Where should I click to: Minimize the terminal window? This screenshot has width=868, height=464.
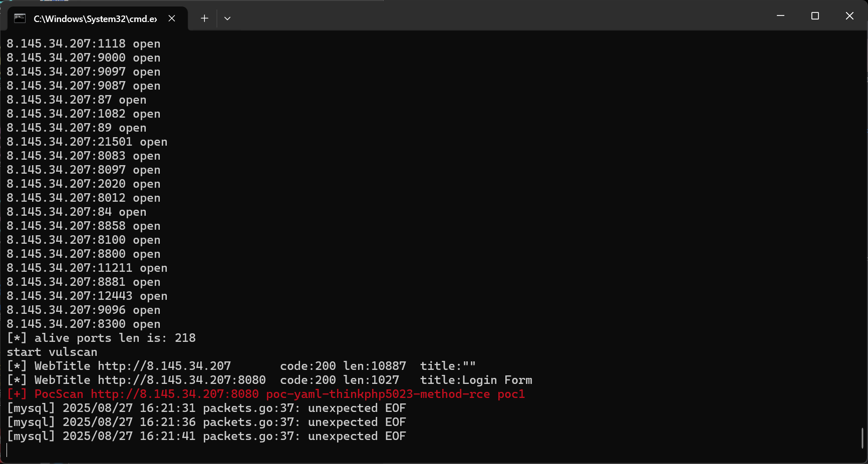780,16
